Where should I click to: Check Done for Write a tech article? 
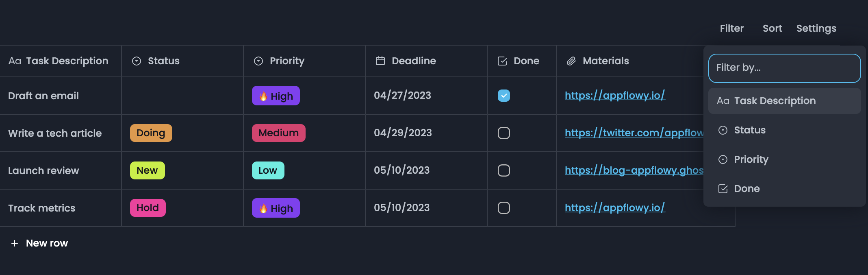[x=504, y=133]
